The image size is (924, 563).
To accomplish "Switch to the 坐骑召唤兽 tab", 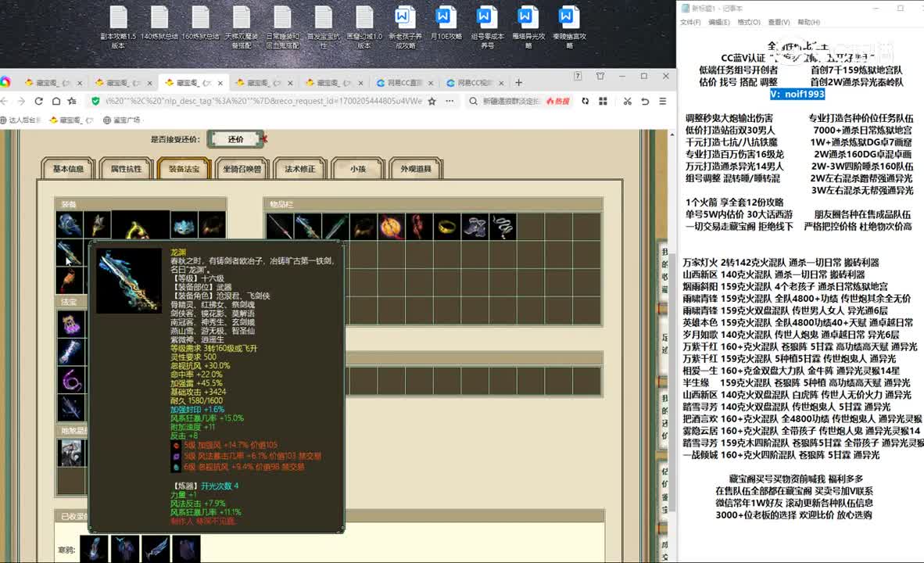I will (x=242, y=169).
